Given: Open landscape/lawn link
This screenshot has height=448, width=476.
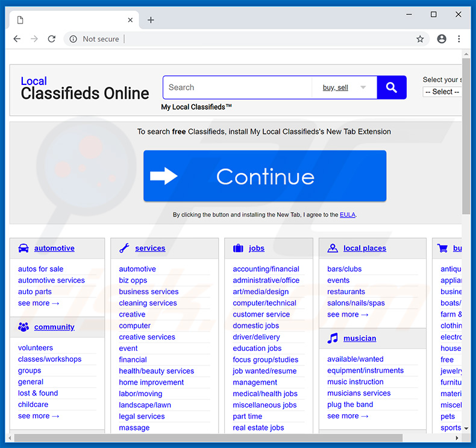Looking at the screenshot, I should [145, 405].
